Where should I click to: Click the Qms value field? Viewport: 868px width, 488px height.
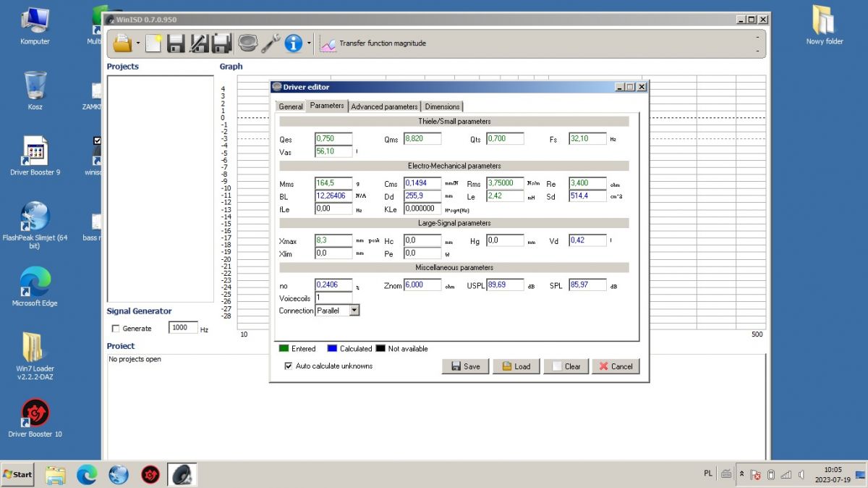[x=422, y=138]
